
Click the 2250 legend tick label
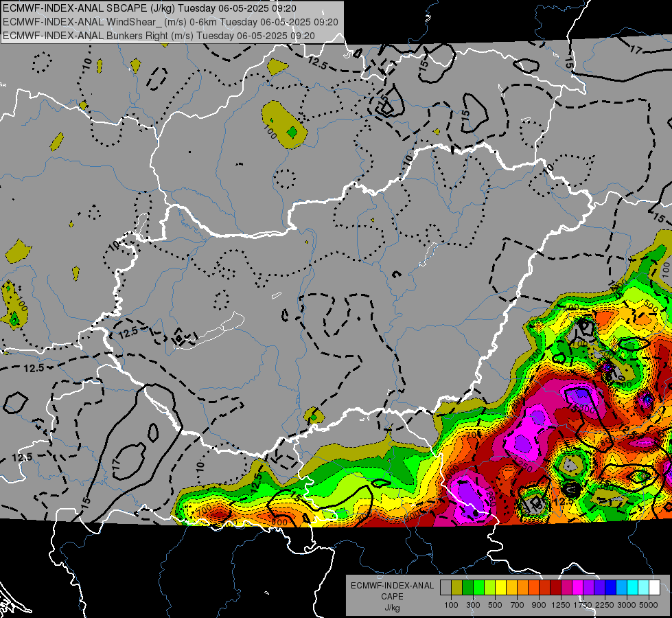tap(605, 605)
